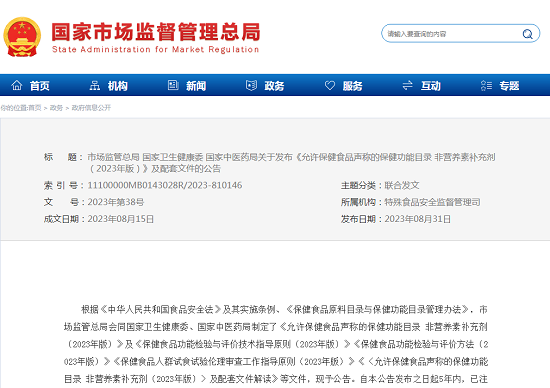The width and height of the screenshot is (550, 388).
Task: Click the State Administration for Market Regulation text
Action: coord(155,49)
